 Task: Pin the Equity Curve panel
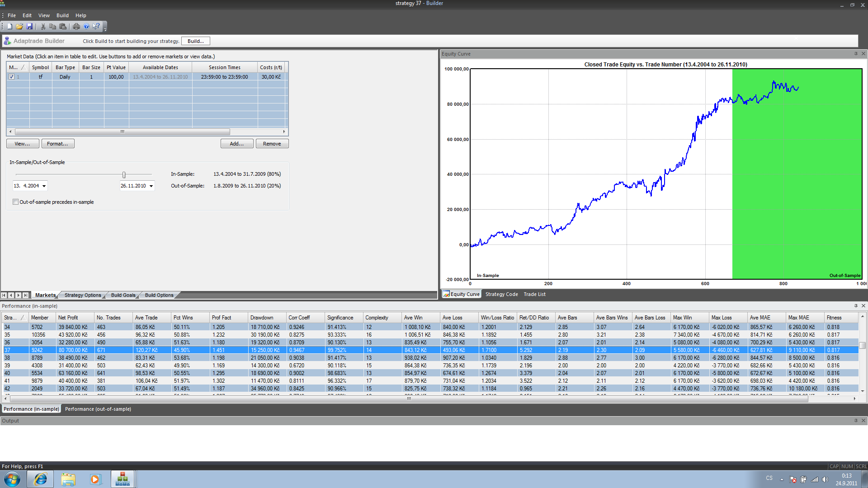(x=856, y=54)
